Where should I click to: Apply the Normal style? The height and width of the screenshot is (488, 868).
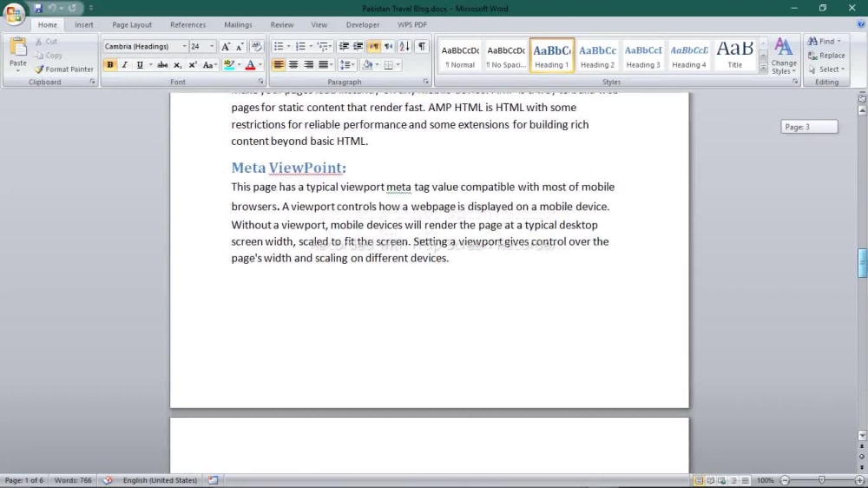click(x=460, y=56)
